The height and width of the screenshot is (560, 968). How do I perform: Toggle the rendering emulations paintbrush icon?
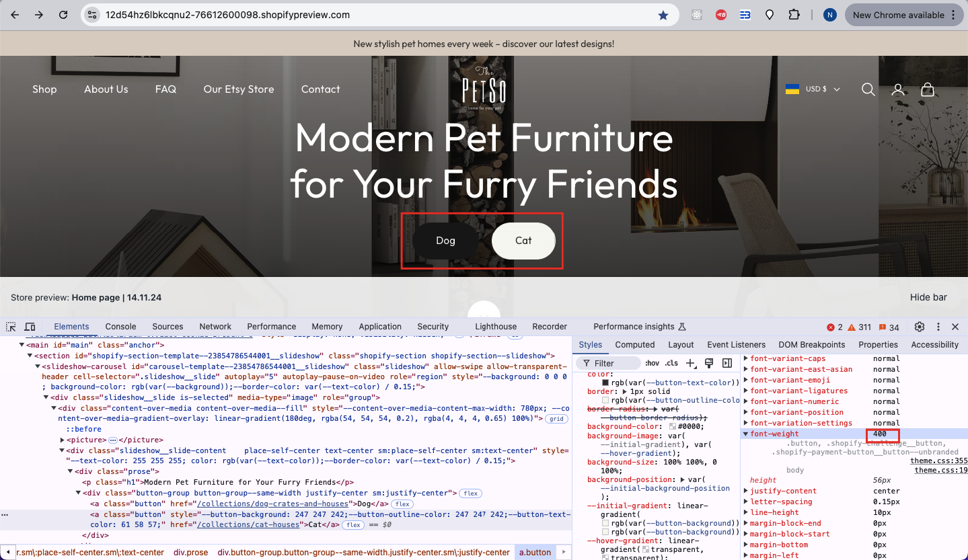click(708, 363)
